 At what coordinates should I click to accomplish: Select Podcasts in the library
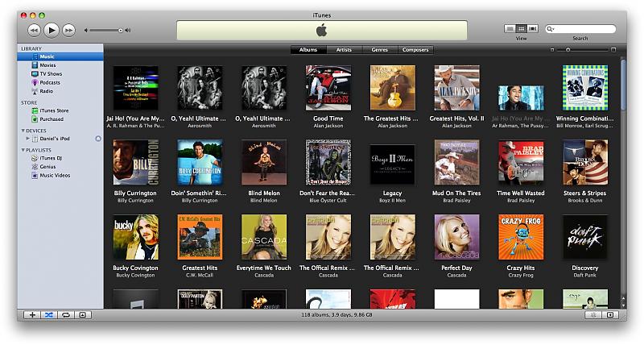point(50,82)
